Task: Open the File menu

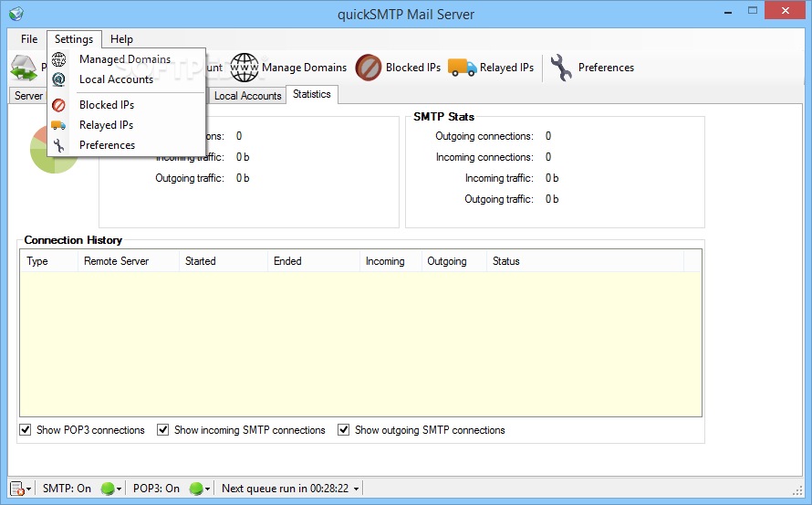Action: click(29, 39)
